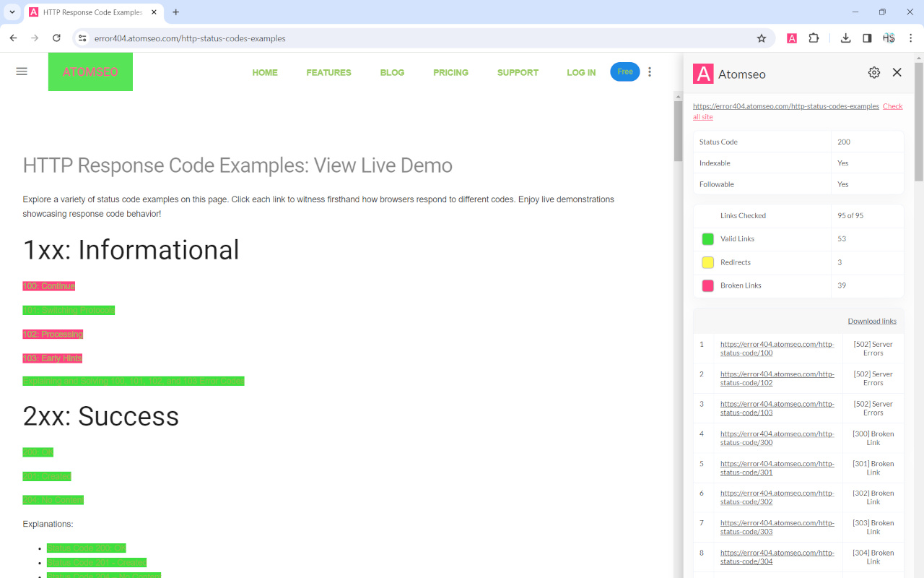Click the page reload icon
924x578 pixels.
pos(56,38)
